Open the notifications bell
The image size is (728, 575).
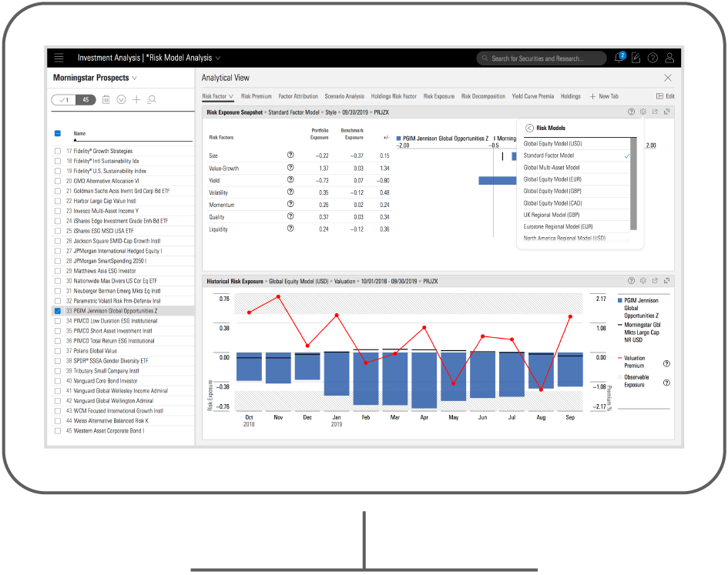click(619, 59)
